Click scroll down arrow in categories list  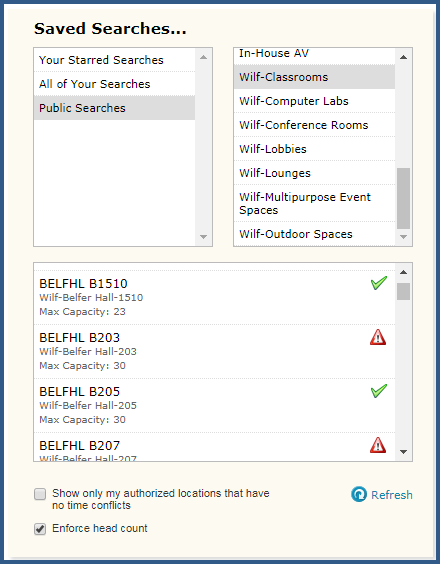click(x=204, y=237)
